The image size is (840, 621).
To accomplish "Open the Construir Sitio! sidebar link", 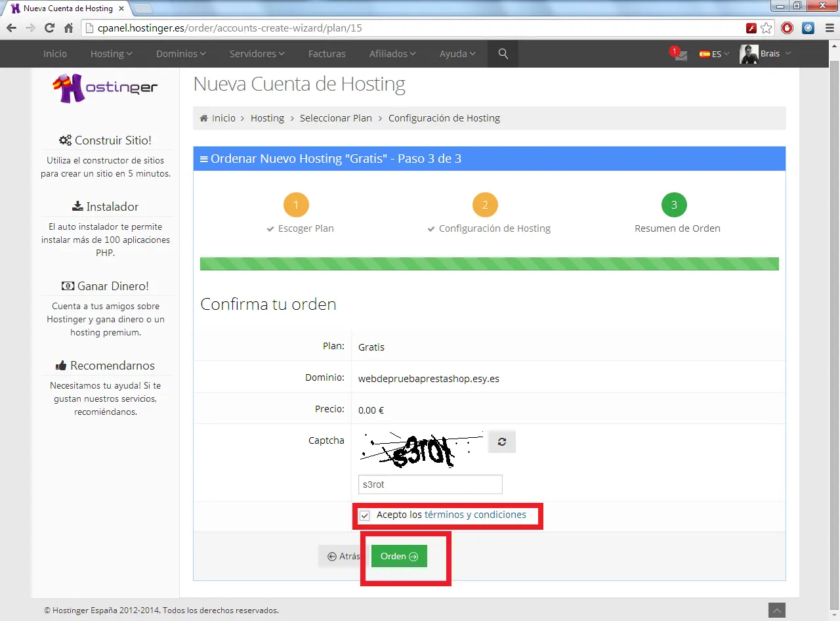I will (105, 140).
